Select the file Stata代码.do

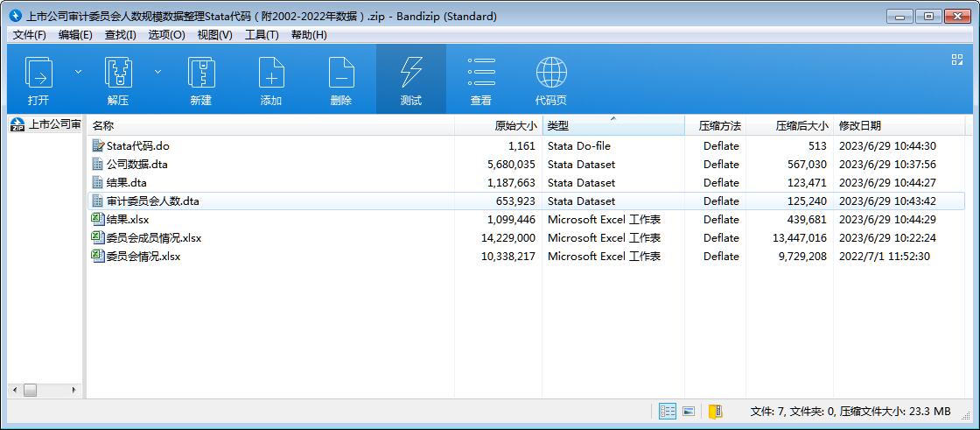(138, 146)
